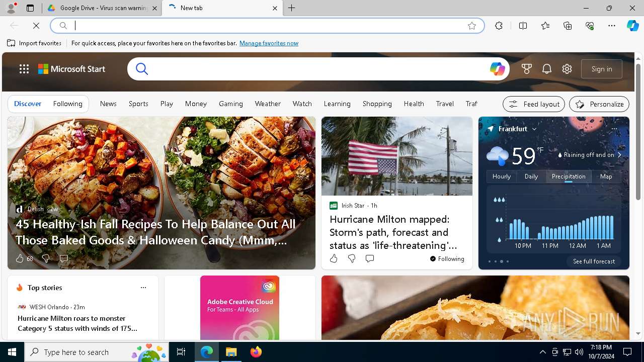
Task: Open the Split screen icon
Action: pos(523,26)
